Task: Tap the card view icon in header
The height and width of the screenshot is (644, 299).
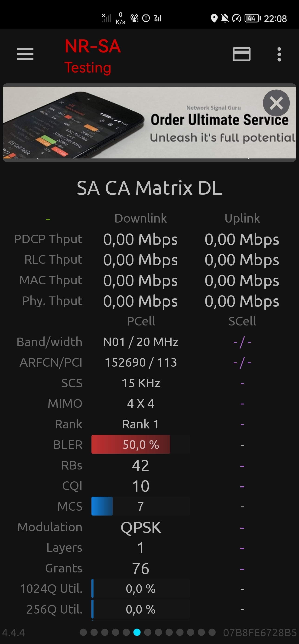Action: (x=242, y=54)
